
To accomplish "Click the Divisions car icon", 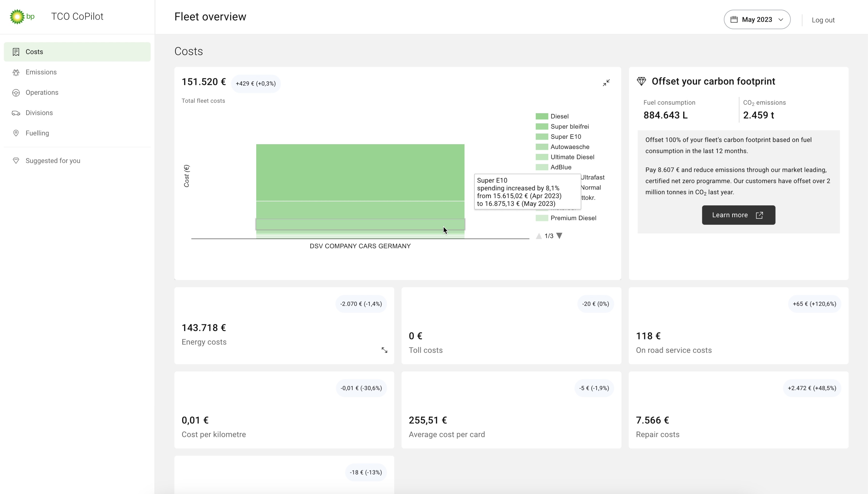I will (16, 113).
